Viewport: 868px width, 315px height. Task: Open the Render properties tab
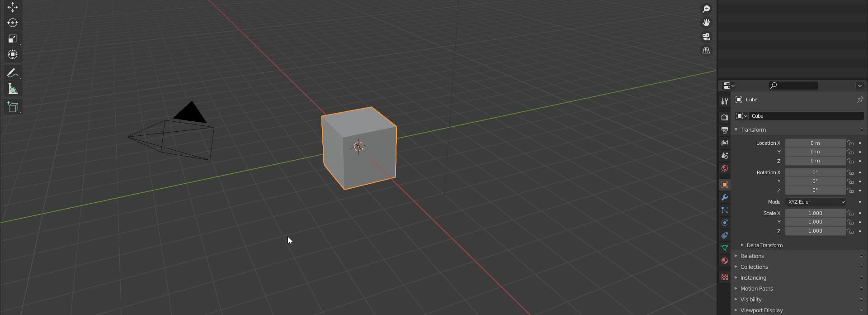(x=725, y=118)
